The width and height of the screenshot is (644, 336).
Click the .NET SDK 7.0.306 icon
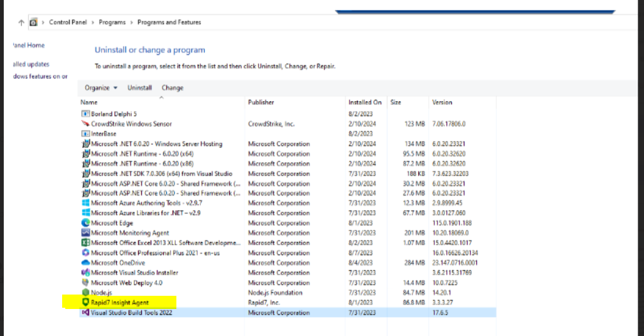pyautogui.click(x=85, y=173)
